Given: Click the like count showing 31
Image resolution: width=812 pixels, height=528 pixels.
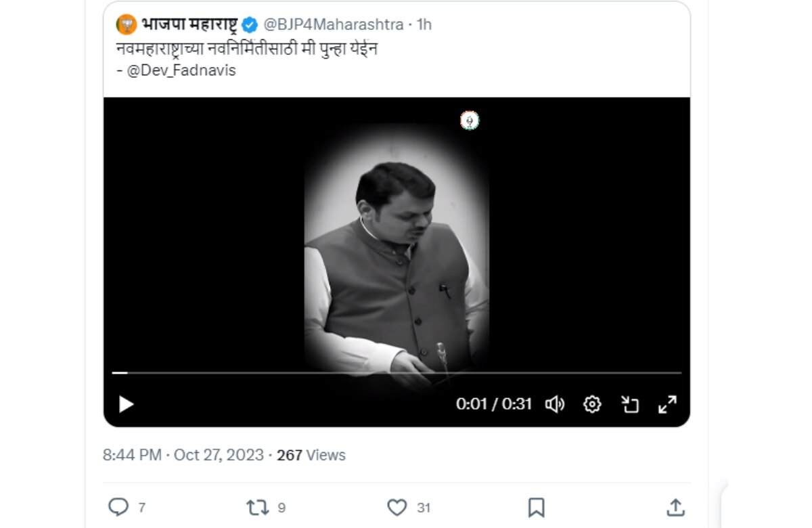Looking at the screenshot, I should [x=422, y=506].
